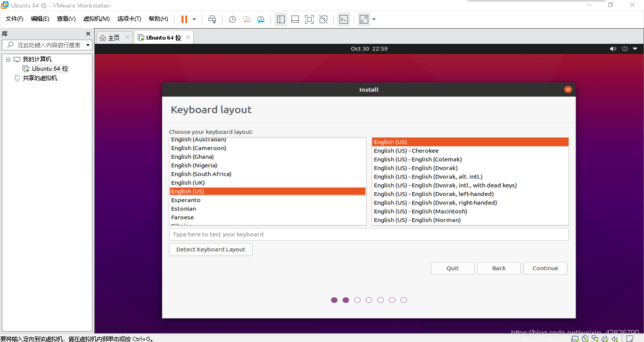Screen dimensions: 644x342
Task: Open the Oct 30 22:59 clock menu
Action: click(x=369, y=49)
